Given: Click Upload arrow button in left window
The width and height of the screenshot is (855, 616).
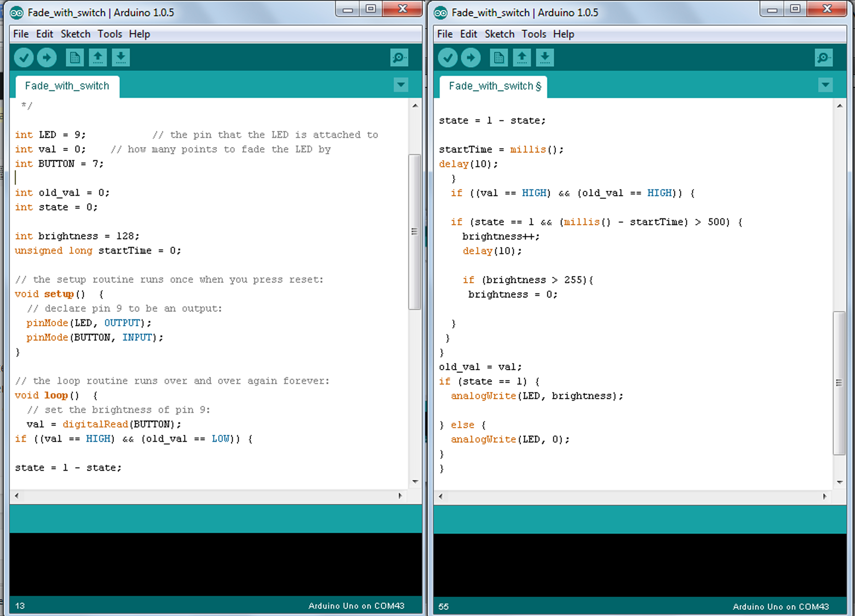Looking at the screenshot, I should [47, 58].
